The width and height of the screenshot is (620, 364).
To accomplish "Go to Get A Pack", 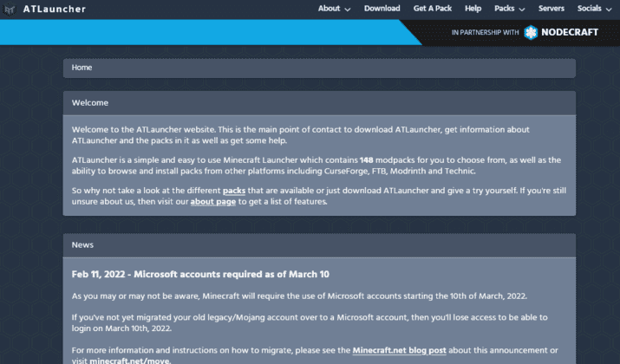I will point(432,9).
